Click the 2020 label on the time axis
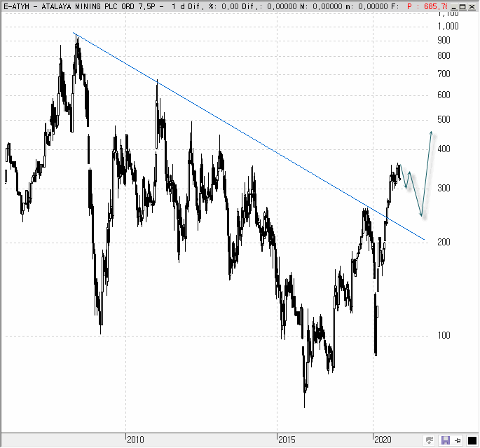This screenshot has width=480, height=448. pyautogui.click(x=383, y=440)
